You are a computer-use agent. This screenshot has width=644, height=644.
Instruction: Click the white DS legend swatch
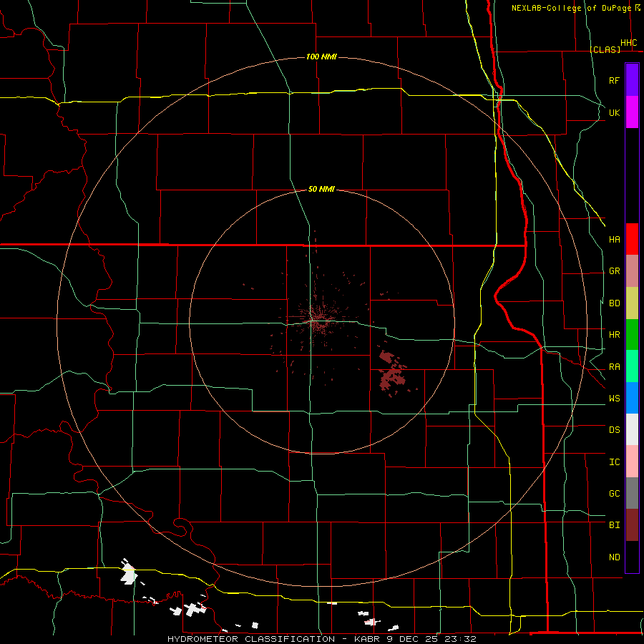tap(632, 429)
